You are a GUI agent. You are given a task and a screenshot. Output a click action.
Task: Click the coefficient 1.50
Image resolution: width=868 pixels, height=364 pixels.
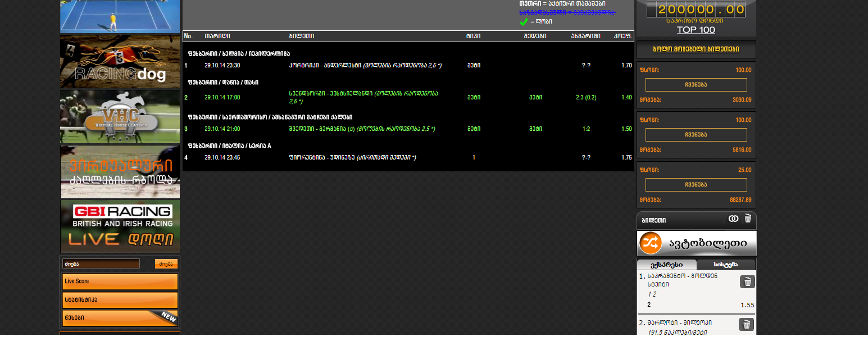[x=627, y=129]
